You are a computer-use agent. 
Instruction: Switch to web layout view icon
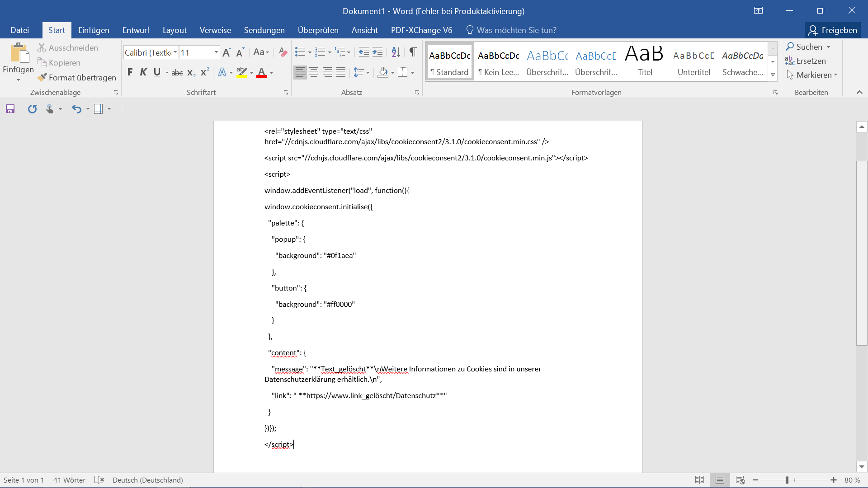pyautogui.click(x=740, y=480)
